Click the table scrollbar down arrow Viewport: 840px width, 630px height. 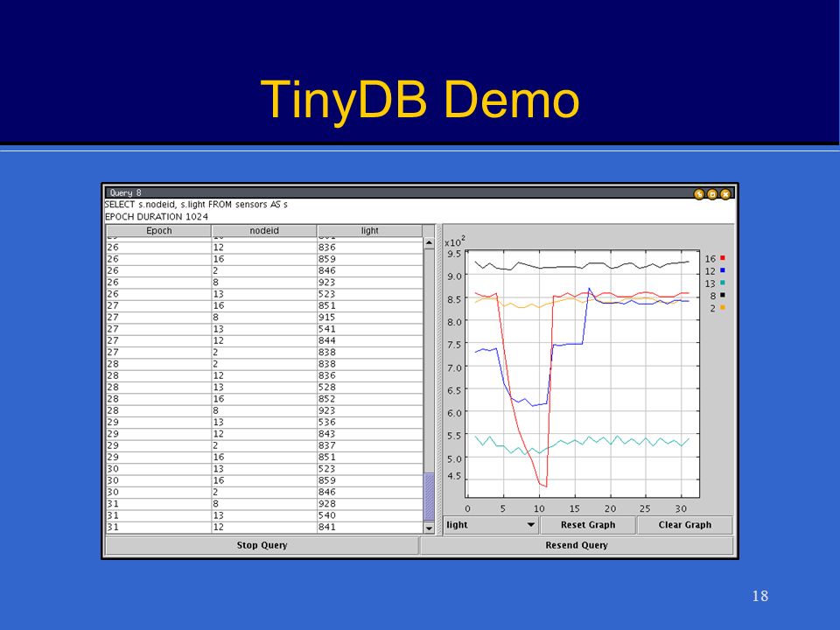429,528
